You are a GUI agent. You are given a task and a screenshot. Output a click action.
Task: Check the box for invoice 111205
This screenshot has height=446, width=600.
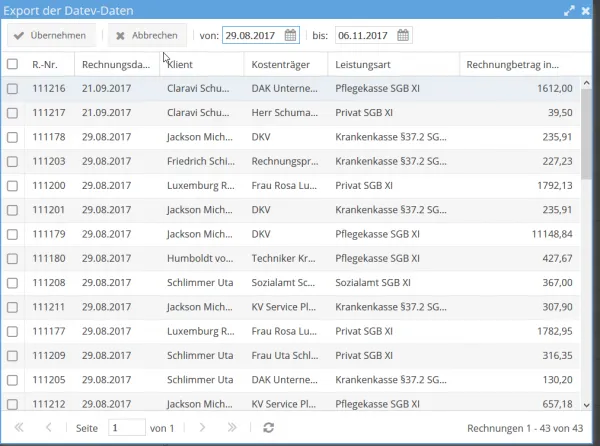pyautogui.click(x=12, y=380)
